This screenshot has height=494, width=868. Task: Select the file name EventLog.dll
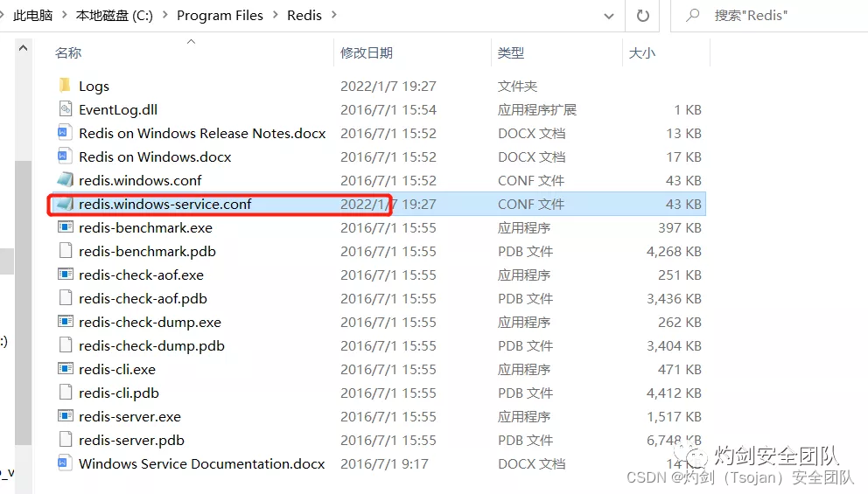coord(118,109)
